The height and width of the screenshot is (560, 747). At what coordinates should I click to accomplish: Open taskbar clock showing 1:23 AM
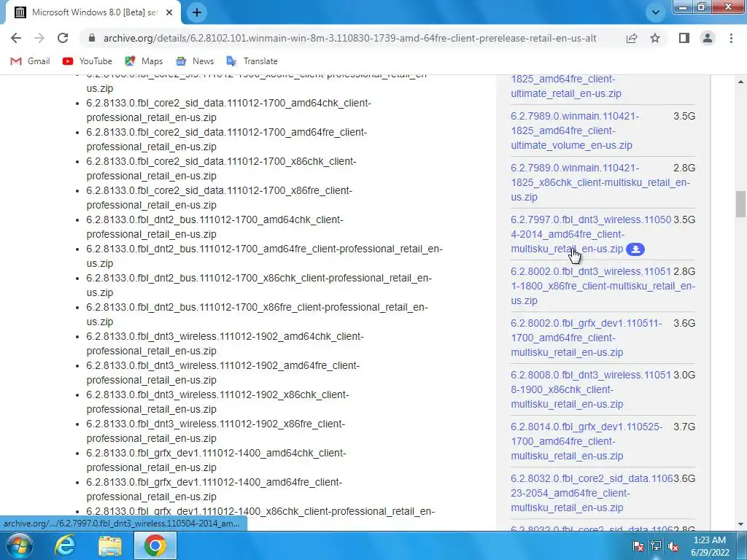click(710, 546)
